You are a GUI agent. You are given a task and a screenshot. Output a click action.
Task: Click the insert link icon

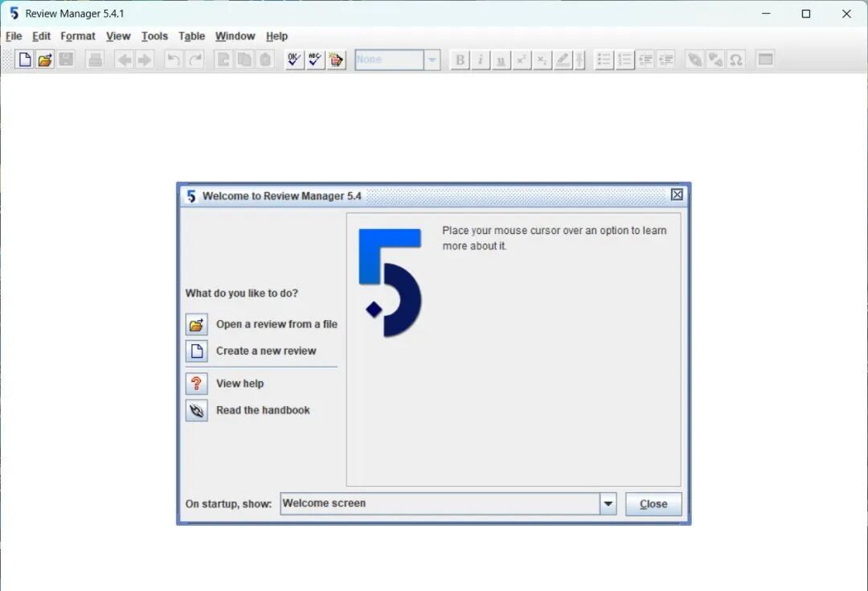694,60
